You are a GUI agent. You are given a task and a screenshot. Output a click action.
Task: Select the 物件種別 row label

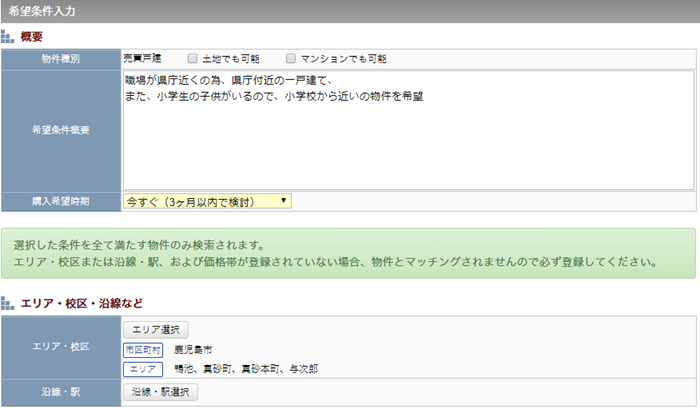61,59
